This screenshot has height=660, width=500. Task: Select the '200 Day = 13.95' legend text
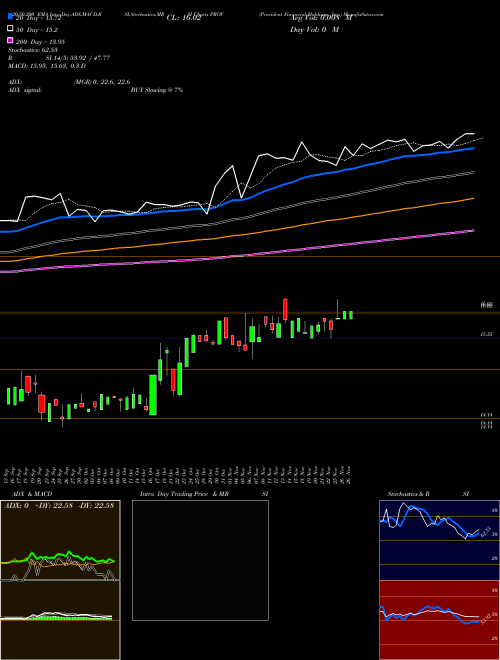click(40, 42)
